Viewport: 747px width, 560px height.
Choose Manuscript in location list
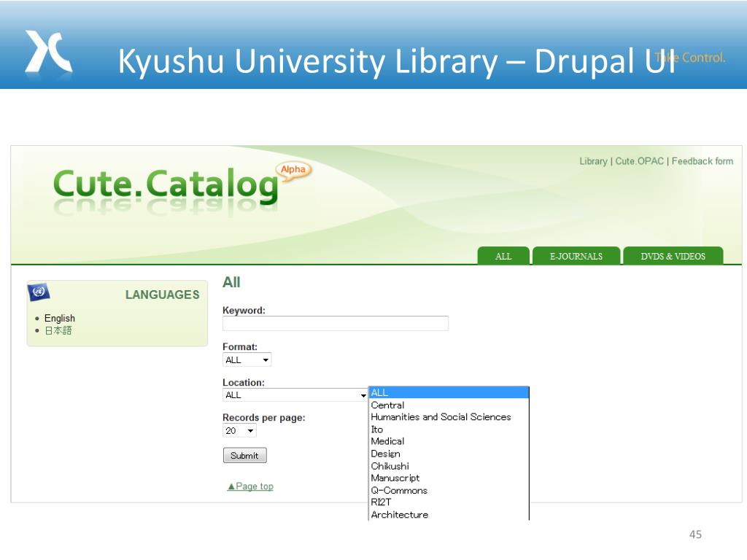pyautogui.click(x=449, y=478)
